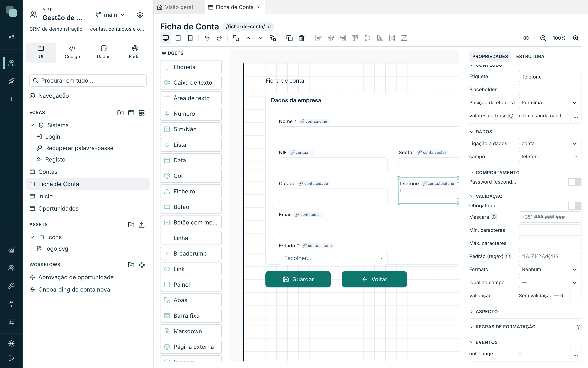Toggle the Obrigatório switch
The height and width of the screenshot is (368, 588).
coord(575,206)
